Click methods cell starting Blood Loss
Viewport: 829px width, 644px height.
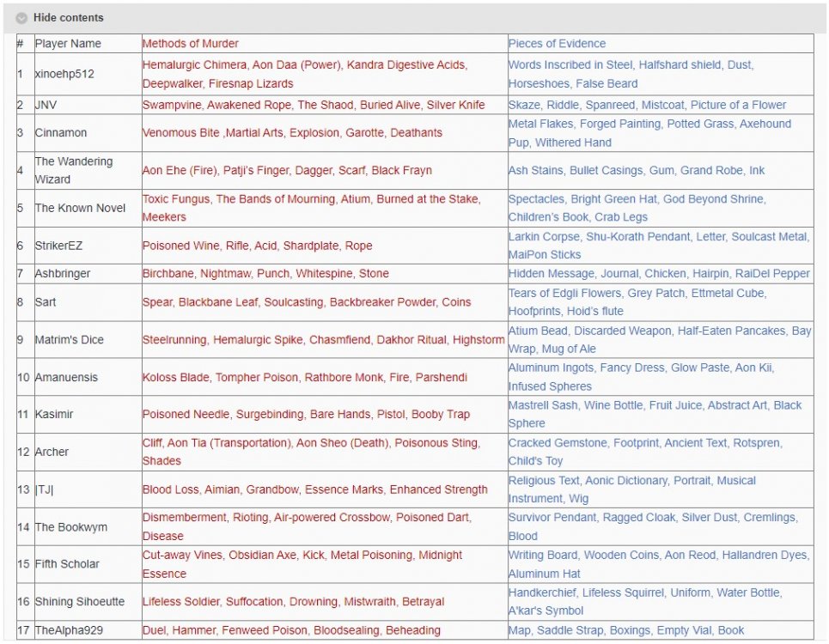(x=325, y=489)
